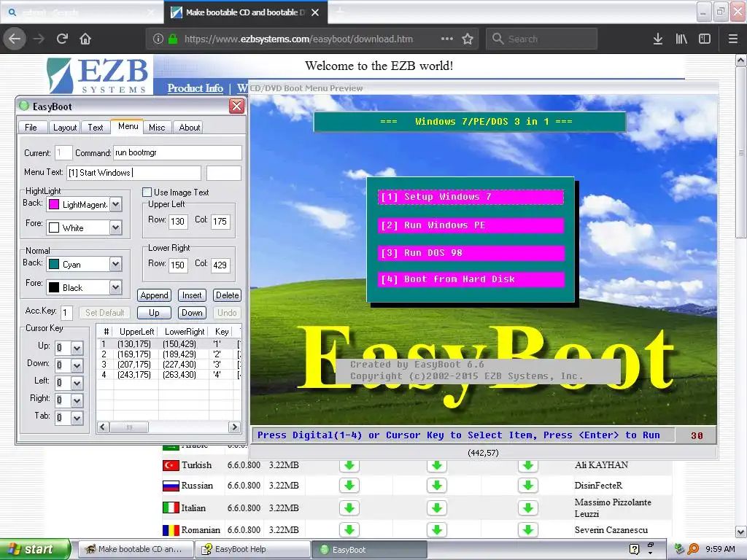The height and width of the screenshot is (560, 747).
Task: Click the Upper Left Row field
Action: point(178,221)
